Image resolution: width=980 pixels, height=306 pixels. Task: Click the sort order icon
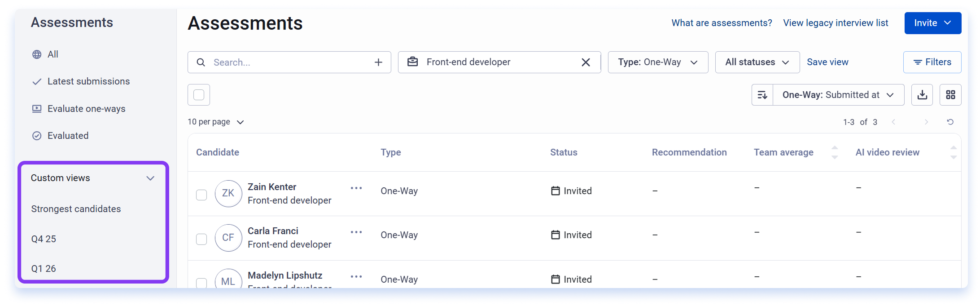click(x=762, y=95)
